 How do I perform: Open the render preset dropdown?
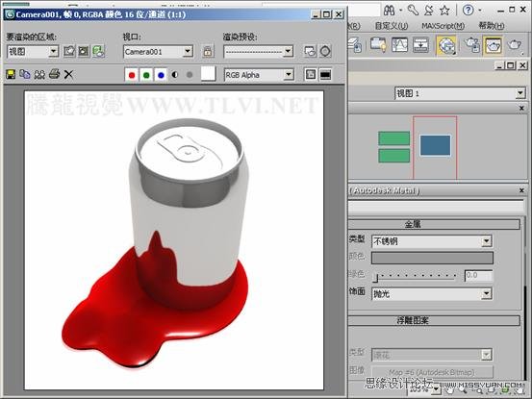click(259, 52)
